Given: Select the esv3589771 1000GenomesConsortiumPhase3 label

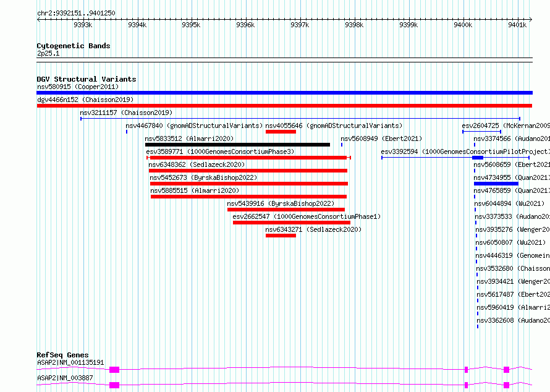Looking at the screenshot, I should (x=220, y=151).
